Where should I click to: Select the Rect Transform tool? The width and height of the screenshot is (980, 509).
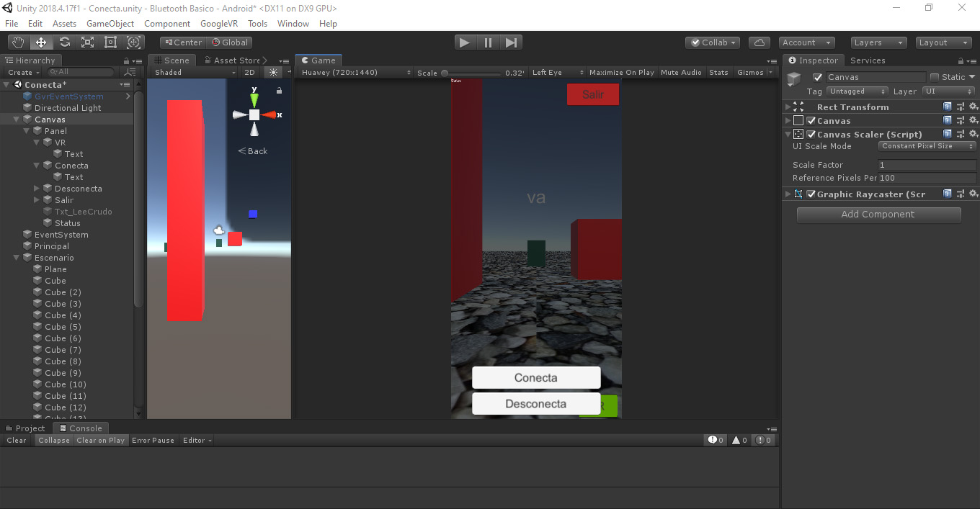point(110,42)
